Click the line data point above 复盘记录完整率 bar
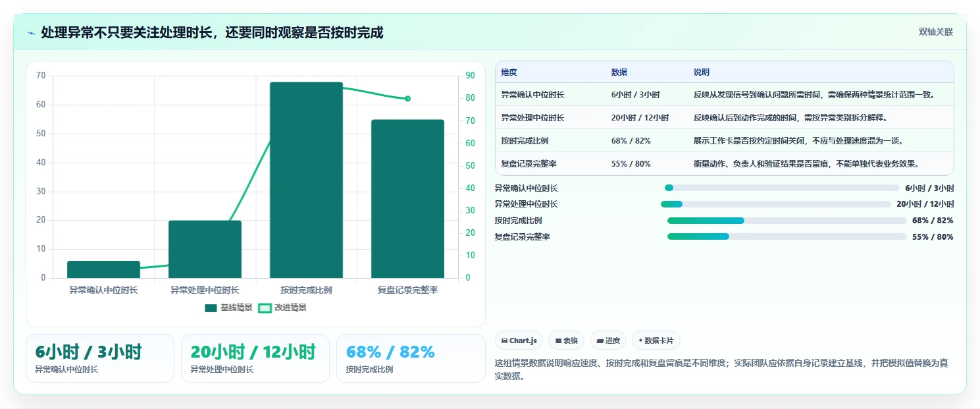The height and width of the screenshot is (409, 980). (407, 99)
